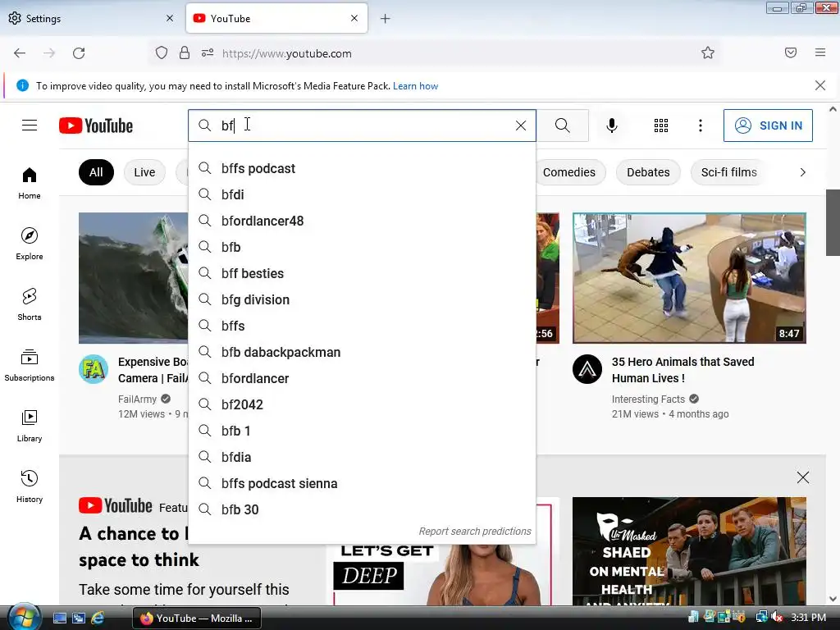Open the site permissions icon
The height and width of the screenshot is (630, 840).
[208, 53]
